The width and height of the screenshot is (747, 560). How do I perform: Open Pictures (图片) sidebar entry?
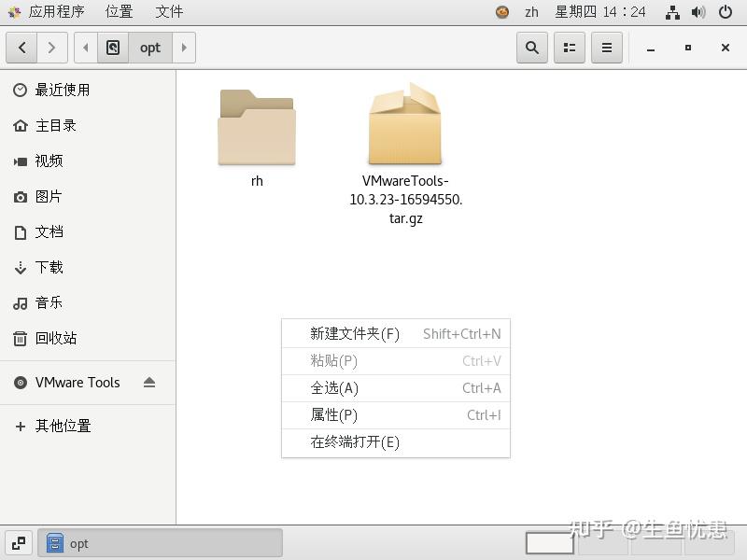pyautogui.click(x=88, y=197)
